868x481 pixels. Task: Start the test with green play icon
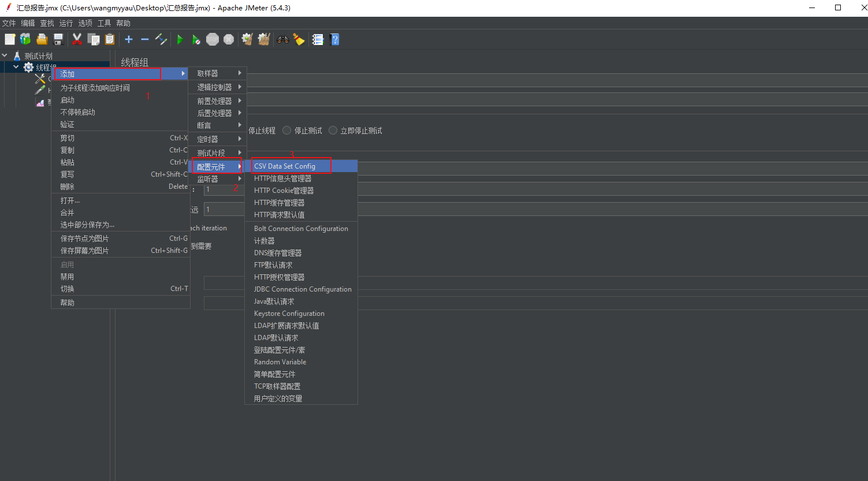coord(180,39)
